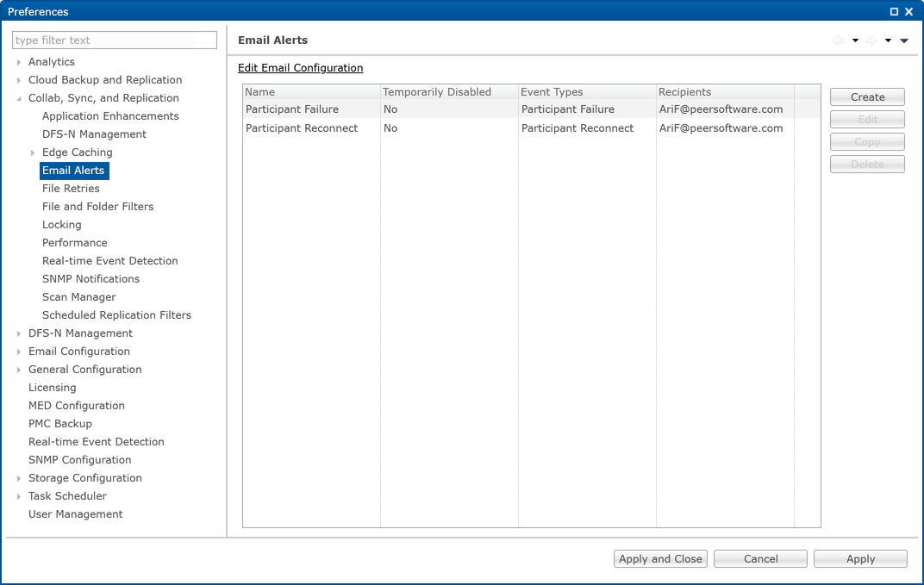The width and height of the screenshot is (924, 585).
Task: Select the User Management item
Action: [x=76, y=514]
